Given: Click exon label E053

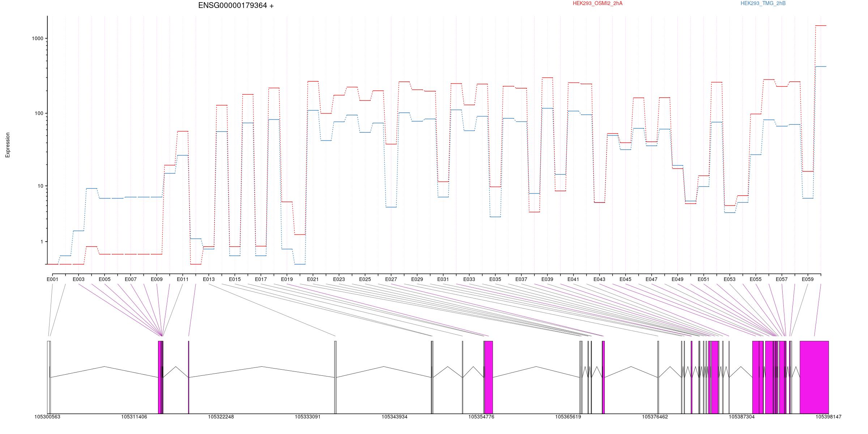Looking at the screenshot, I should [x=729, y=279].
